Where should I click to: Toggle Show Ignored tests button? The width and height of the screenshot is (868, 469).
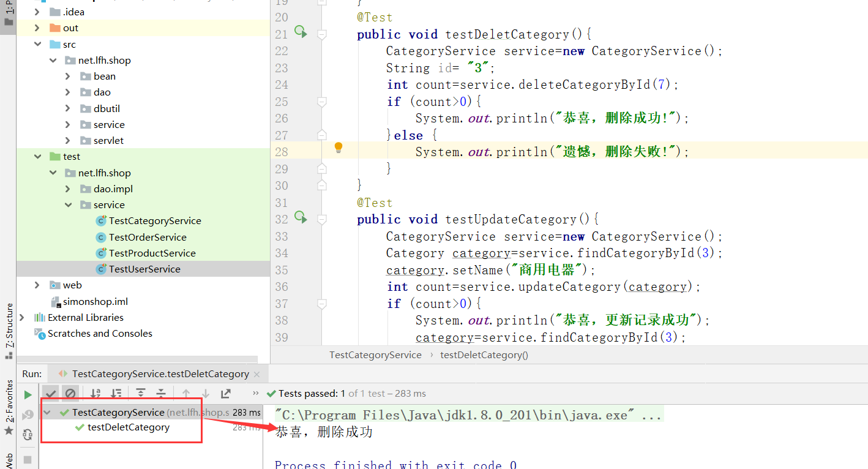(70, 394)
